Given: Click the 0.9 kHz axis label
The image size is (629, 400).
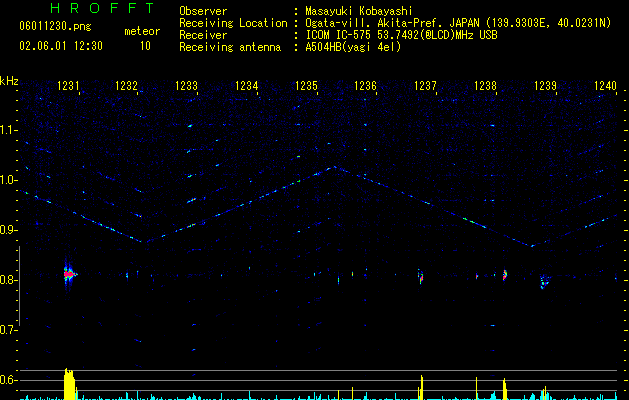Looking at the screenshot, I should click(8, 230).
